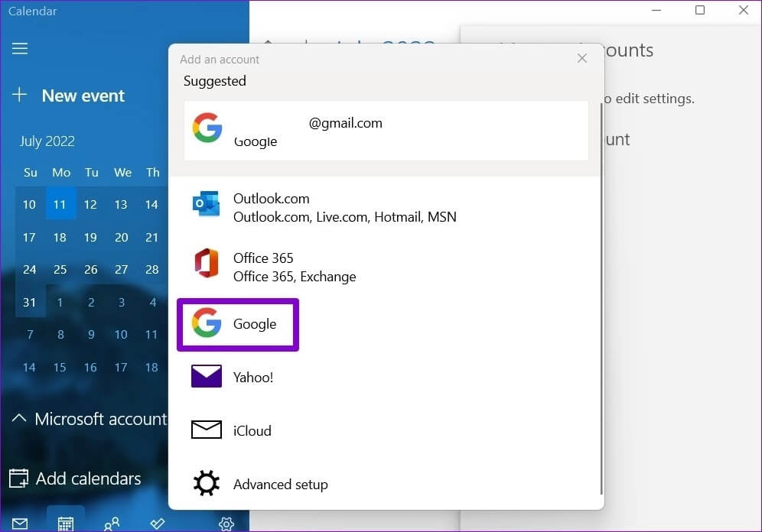762x532 pixels.
Task: Close the Add an account dialog
Action: pos(582,59)
